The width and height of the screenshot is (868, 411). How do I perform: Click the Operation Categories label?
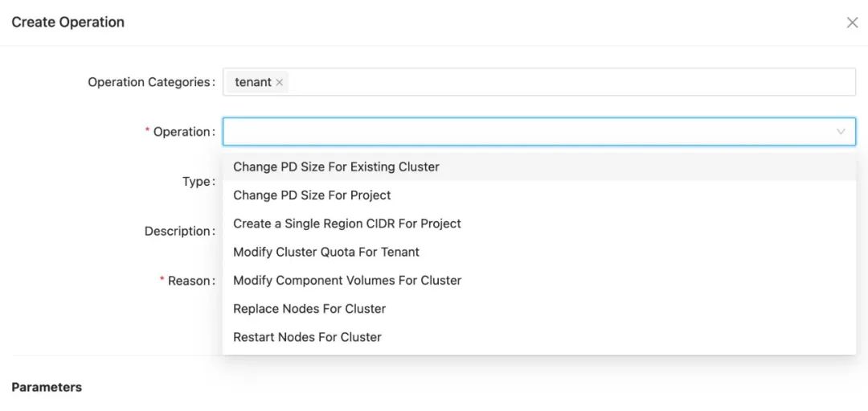[150, 82]
